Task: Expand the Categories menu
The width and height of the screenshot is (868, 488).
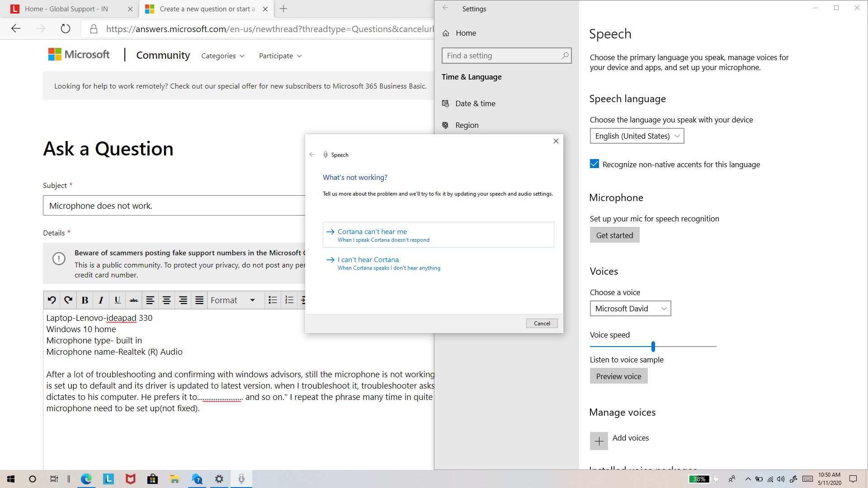Action: [223, 56]
